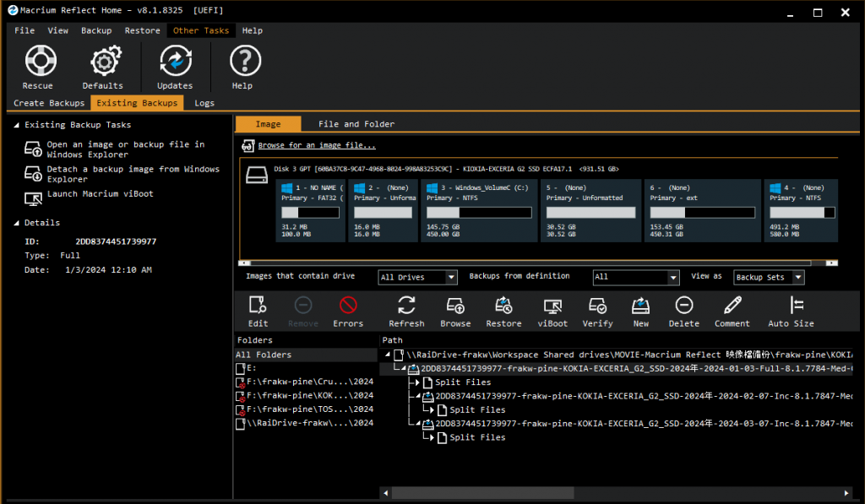The image size is (865, 504).
Task: Open the All Drives dropdown
Action: pyautogui.click(x=417, y=278)
